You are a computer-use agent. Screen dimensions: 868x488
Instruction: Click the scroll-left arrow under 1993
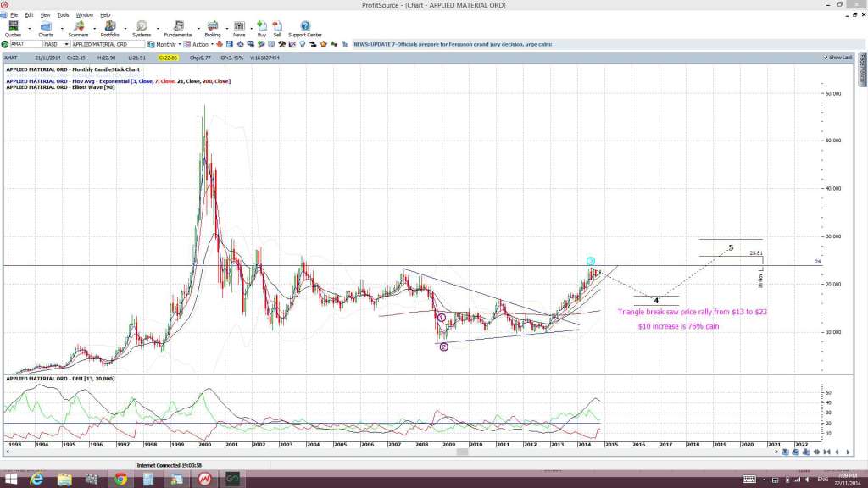[8, 452]
